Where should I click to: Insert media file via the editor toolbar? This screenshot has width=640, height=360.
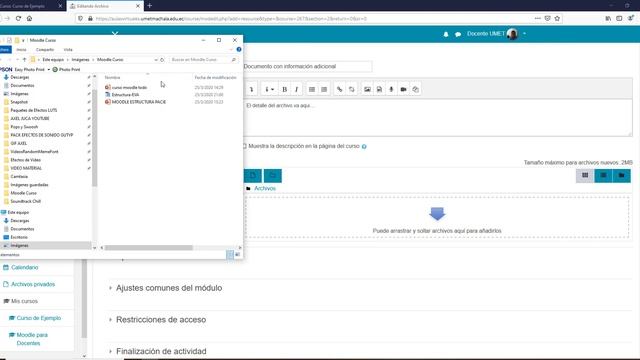point(379,89)
